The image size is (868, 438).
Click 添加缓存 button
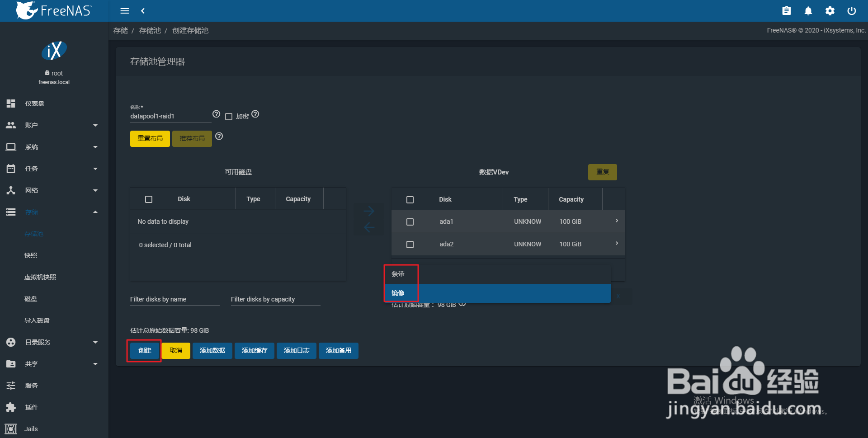tap(255, 351)
